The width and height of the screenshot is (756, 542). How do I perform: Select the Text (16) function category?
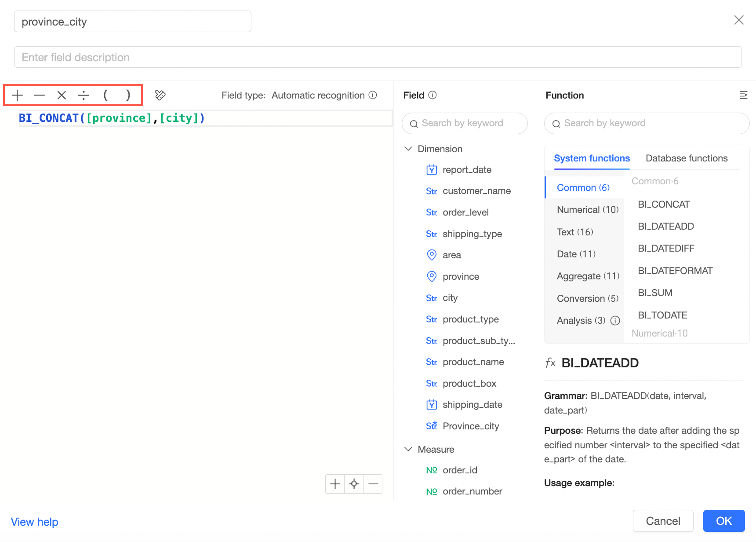point(575,232)
